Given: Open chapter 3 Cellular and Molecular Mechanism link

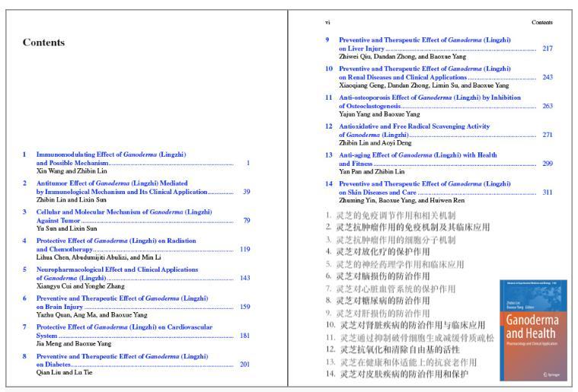Looking at the screenshot, I should point(124,216).
